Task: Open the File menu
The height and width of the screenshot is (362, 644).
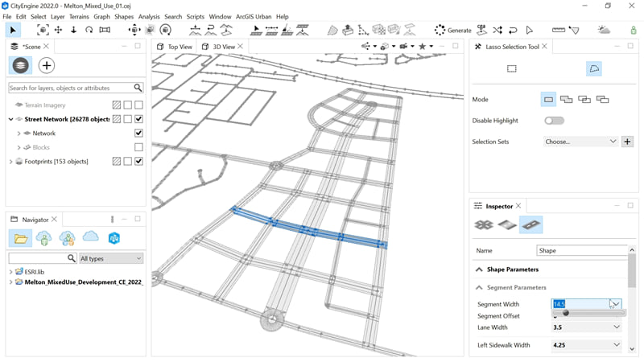Action: coord(7,16)
